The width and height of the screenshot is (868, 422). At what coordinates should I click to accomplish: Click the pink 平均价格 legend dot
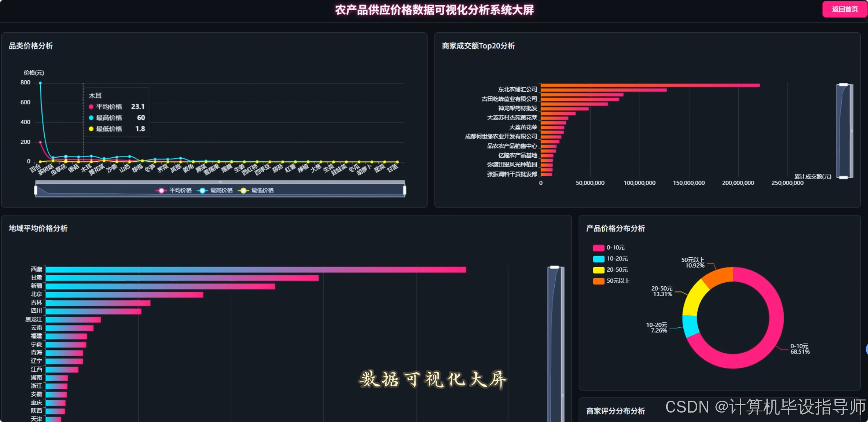(x=160, y=190)
